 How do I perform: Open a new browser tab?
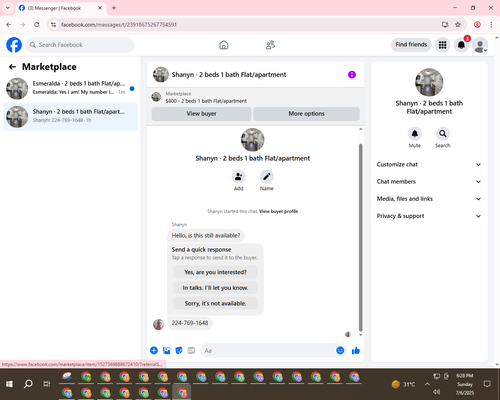114,8
